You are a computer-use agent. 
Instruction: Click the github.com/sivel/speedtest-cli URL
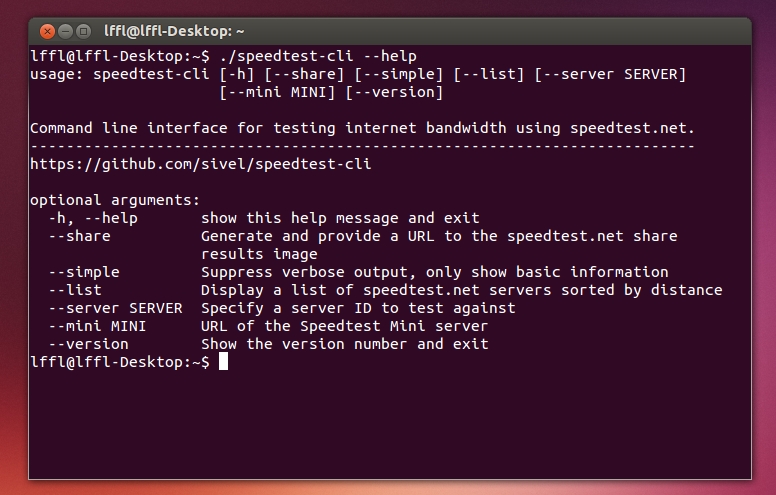200,164
